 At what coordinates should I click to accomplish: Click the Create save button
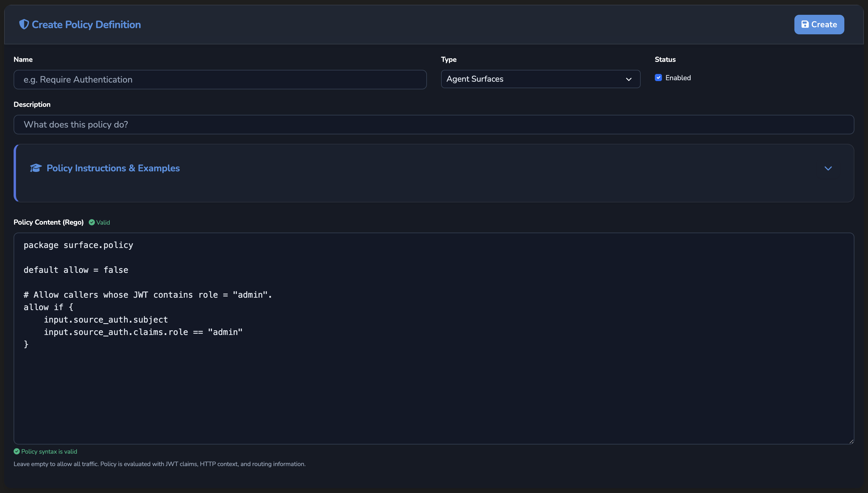coord(819,24)
